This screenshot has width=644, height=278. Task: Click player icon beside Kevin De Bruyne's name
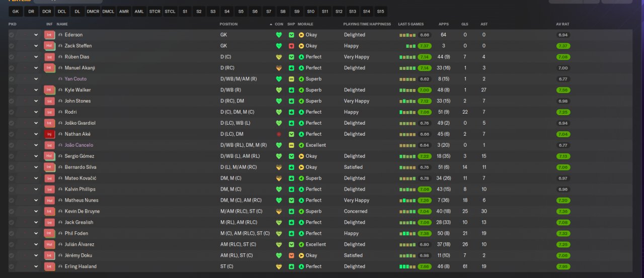pyautogui.click(x=60, y=211)
